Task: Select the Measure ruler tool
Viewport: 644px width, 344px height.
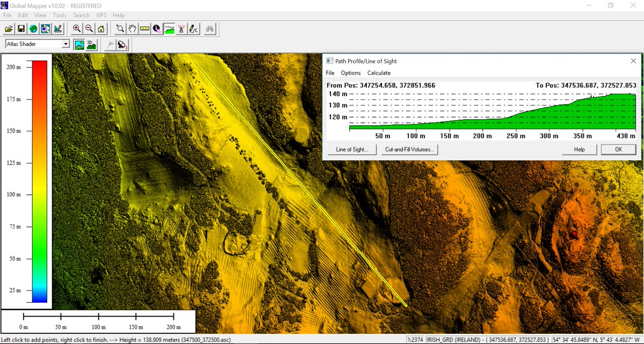Action: [x=145, y=28]
